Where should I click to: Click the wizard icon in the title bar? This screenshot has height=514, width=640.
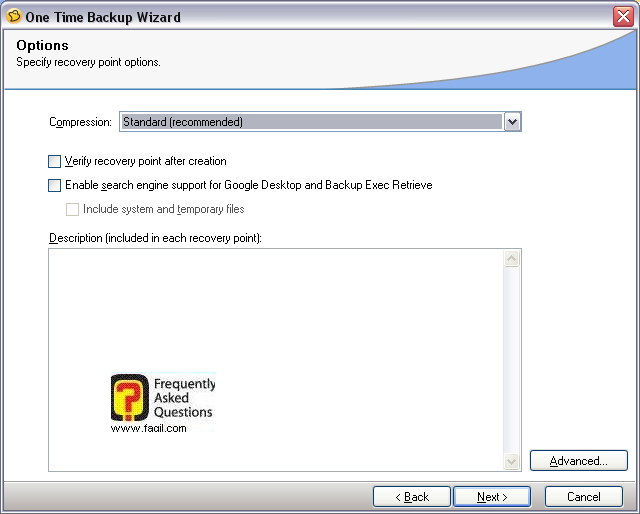[13, 17]
